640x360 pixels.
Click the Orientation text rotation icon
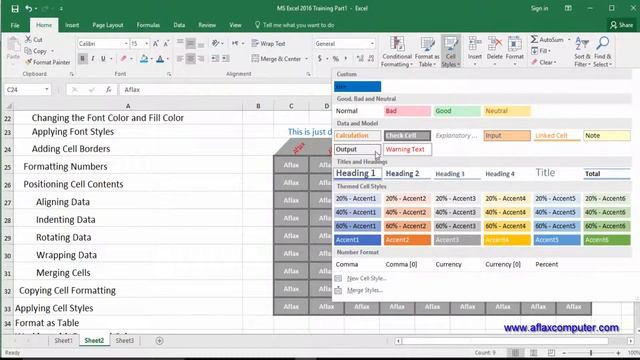coord(215,43)
